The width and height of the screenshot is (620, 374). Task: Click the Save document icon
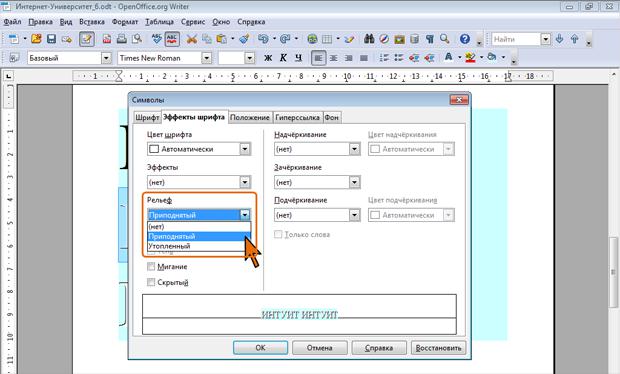(51, 39)
